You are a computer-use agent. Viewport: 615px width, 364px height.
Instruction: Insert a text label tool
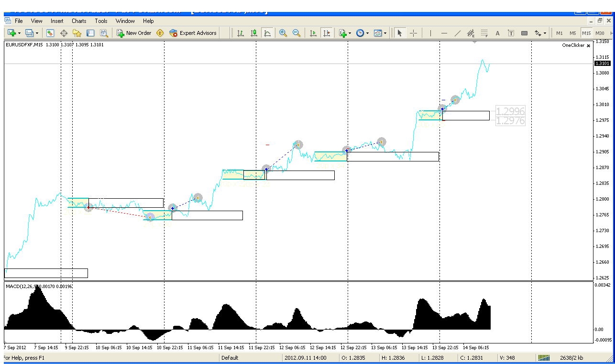click(x=497, y=33)
